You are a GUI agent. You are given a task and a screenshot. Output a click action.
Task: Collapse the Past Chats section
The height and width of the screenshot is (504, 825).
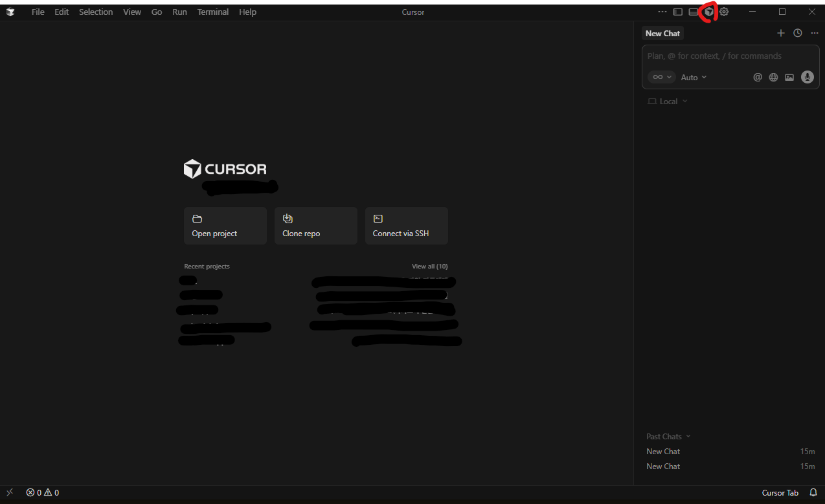[x=668, y=436]
